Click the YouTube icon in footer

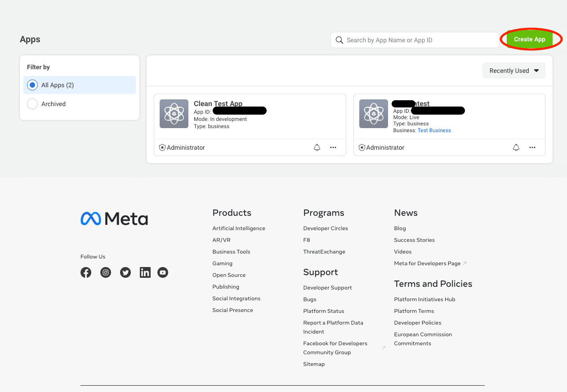(x=163, y=272)
